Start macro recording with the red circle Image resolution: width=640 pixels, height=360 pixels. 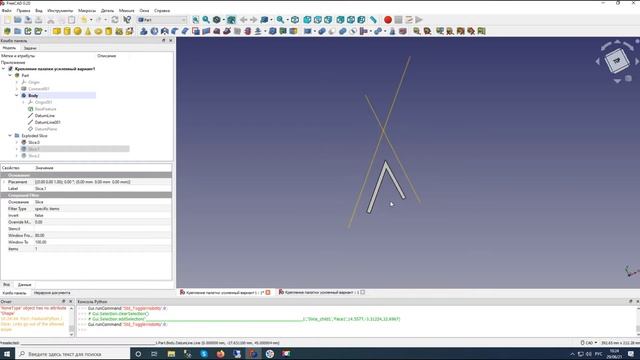pos(388,20)
